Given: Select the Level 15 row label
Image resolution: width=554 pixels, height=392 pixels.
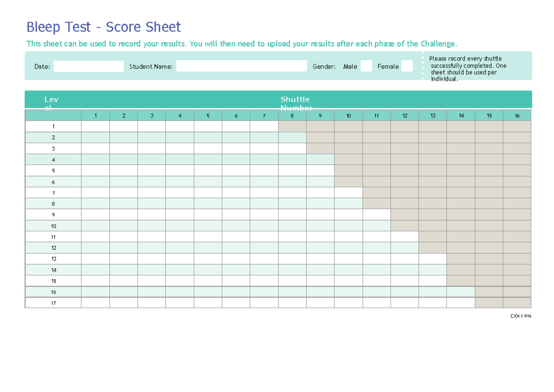Looking at the screenshot, I should pyautogui.click(x=54, y=281).
